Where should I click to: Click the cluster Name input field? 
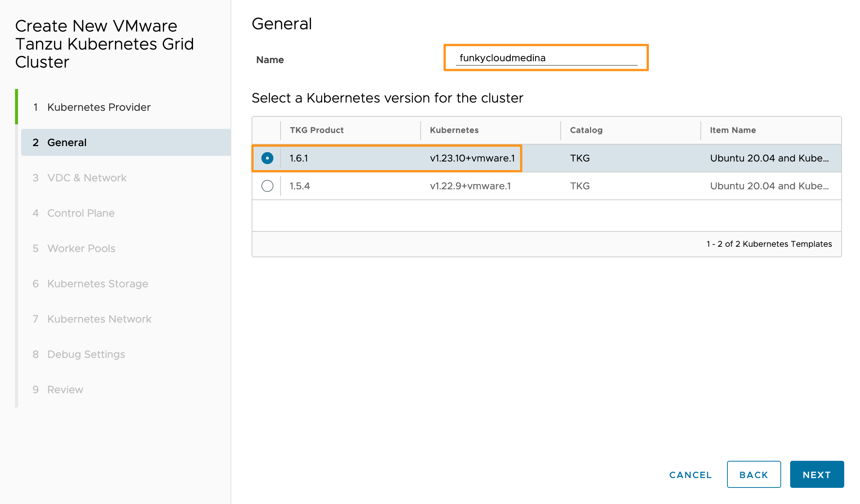tap(546, 58)
